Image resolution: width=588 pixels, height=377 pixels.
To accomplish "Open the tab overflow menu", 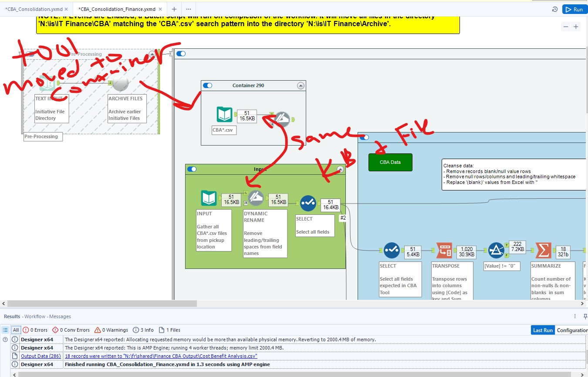I will coord(189,9).
